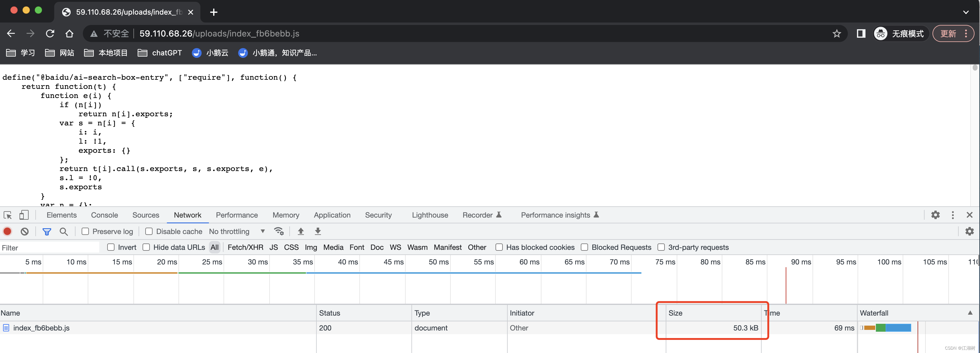Filter requests by JS type
The width and height of the screenshot is (980, 353).
pyautogui.click(x=273, y=247)
